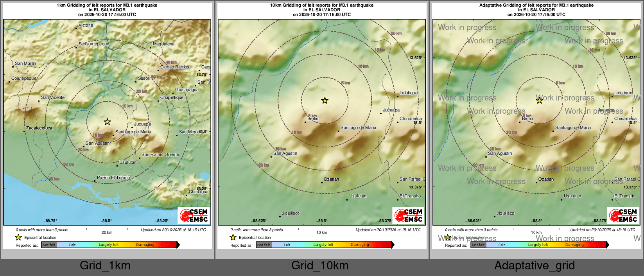Viewport: 644px width, 276px height.
Task: Click the CSEM EMSC logo on Grid_10km map
Action: point(409,215)
